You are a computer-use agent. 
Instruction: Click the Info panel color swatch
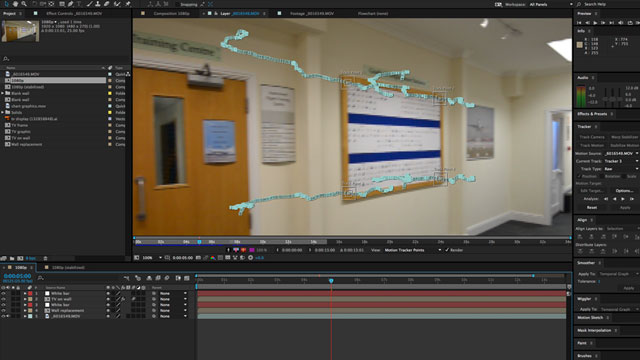(x=580, y=45)
